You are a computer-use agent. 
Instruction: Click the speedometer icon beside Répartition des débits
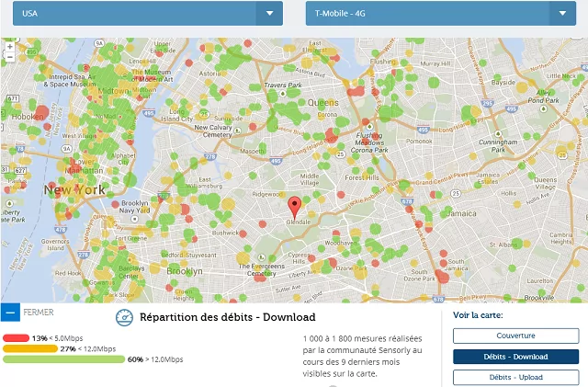(124, 318)
